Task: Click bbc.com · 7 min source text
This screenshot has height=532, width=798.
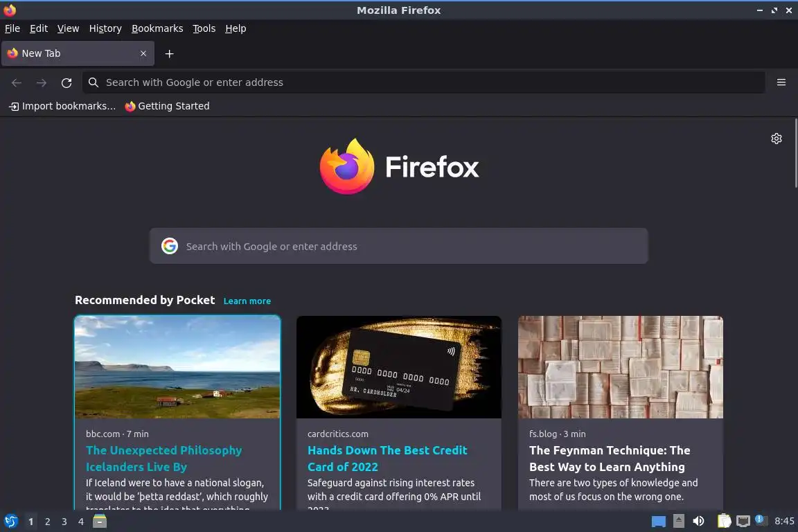Action: [x=117, y=434]
